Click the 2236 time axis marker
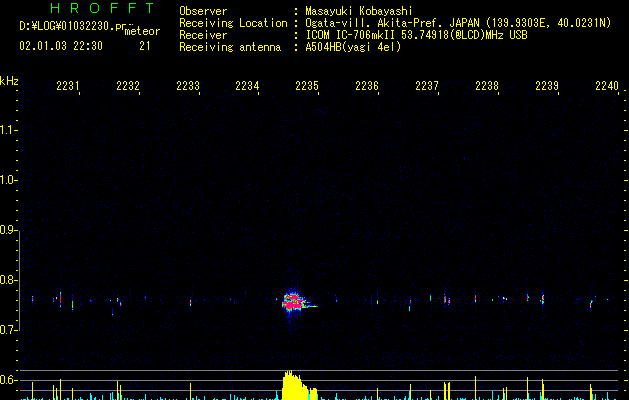629x400 pixels. [367, 86]
